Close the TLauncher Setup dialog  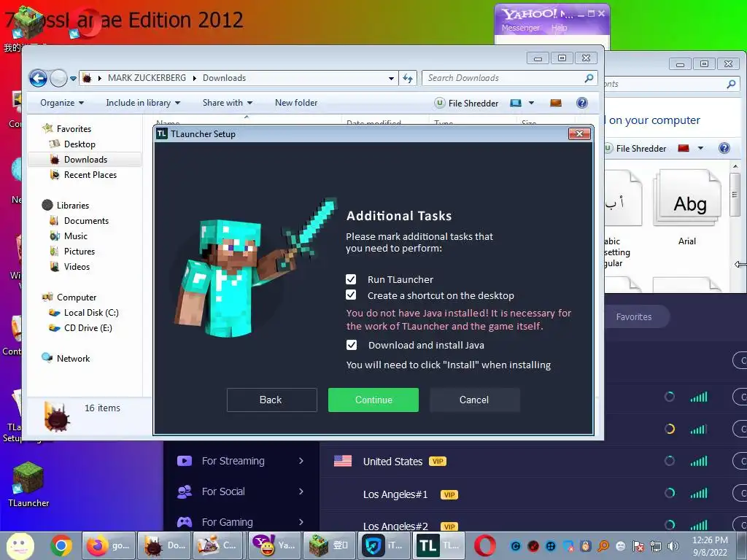579,134
